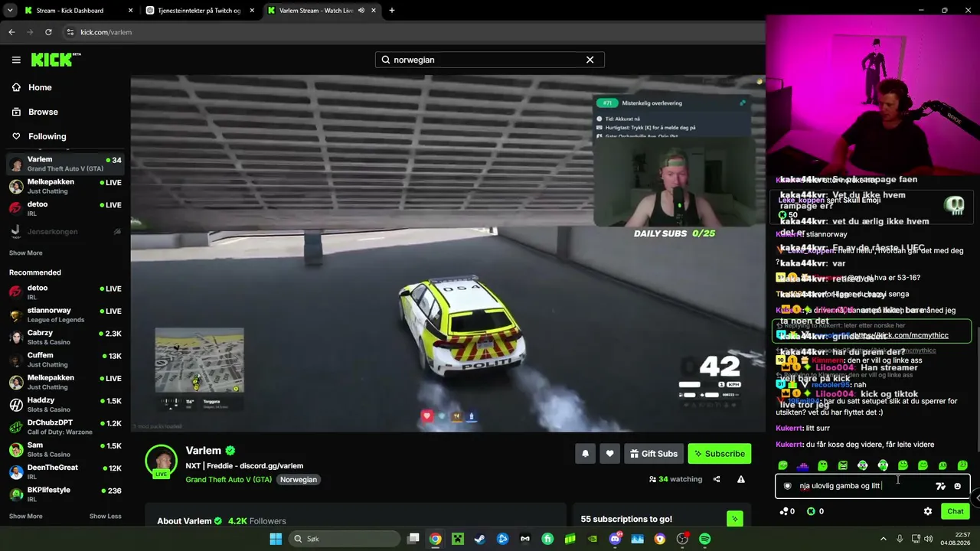The height and width of the screenshot is (551, 980).
Task: View site information icon in address bar
Action: [70, 32]
